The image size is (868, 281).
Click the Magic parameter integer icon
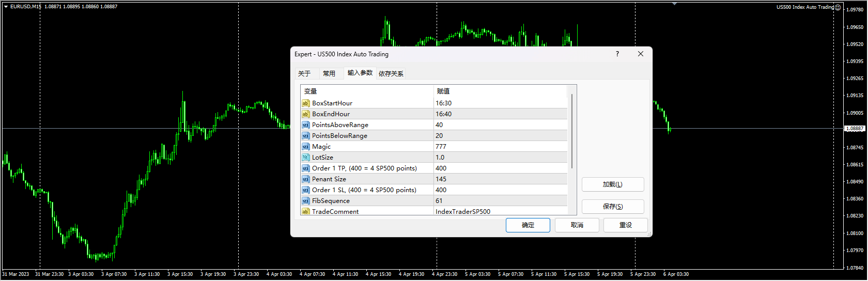pos(305,147)
